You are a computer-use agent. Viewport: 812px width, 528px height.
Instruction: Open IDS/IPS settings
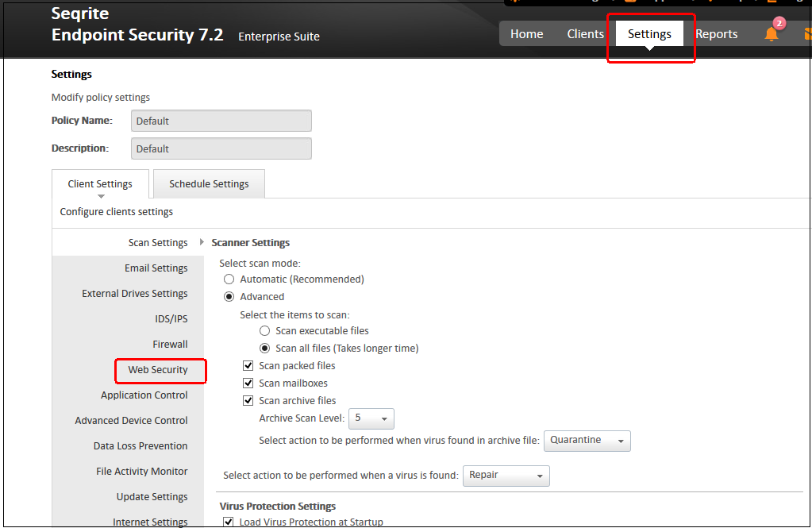pyautogui.click(x=171, y=318)
